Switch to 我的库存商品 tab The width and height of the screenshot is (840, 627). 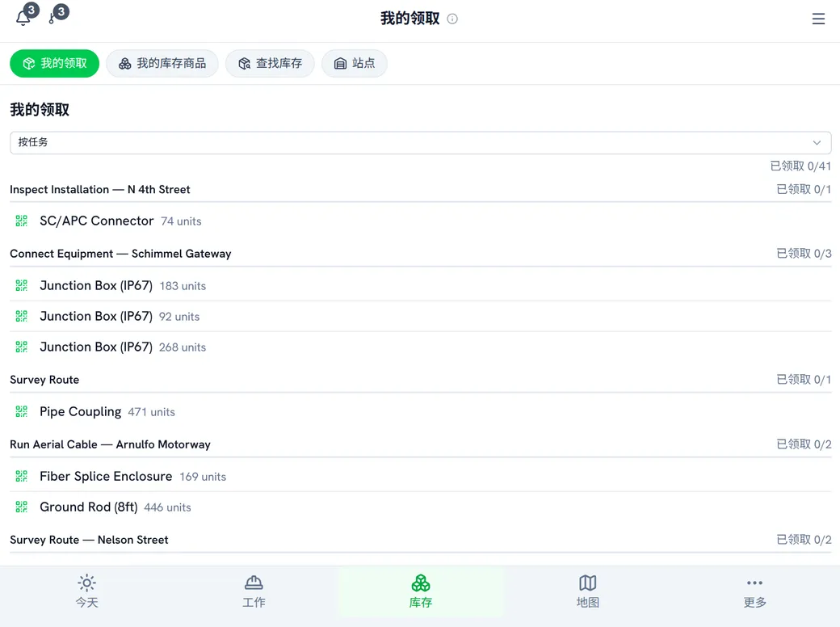tap(162, 63)
